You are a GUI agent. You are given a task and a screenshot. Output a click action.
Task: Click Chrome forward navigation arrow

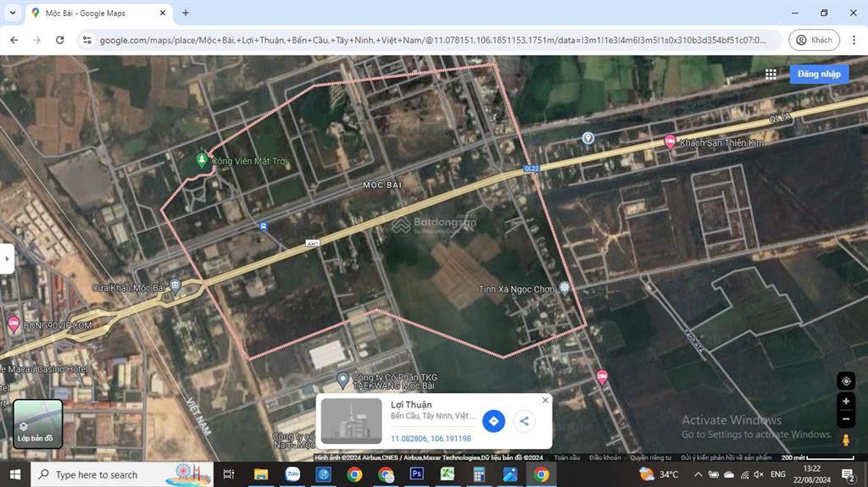pyautogui.click(x=37, y=40)
